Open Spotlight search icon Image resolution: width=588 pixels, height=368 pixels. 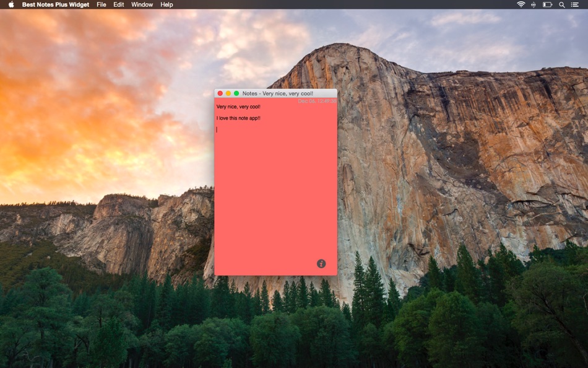[562, 4]
